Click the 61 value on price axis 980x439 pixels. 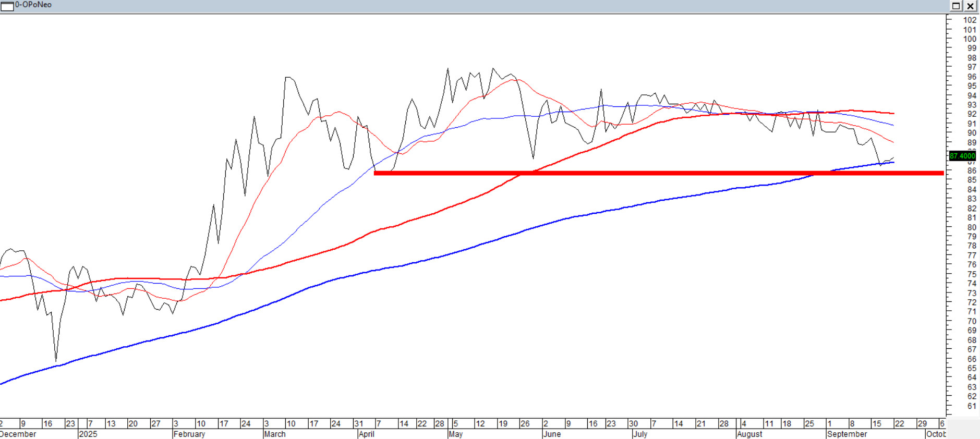pos(972,406)
